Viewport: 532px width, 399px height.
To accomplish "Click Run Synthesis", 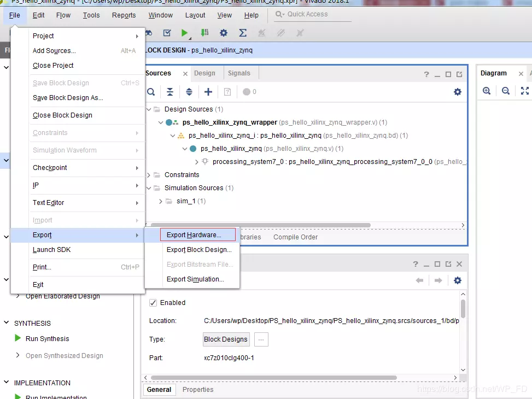I will point(47,339).
